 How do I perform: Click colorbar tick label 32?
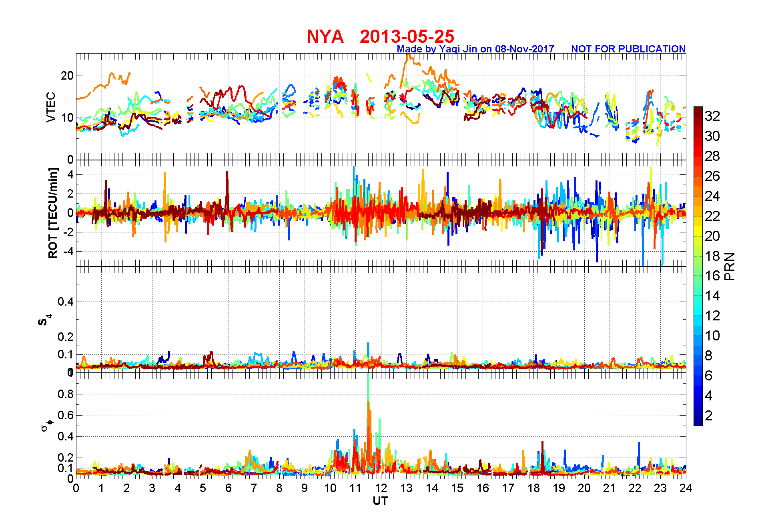[712, 116]
